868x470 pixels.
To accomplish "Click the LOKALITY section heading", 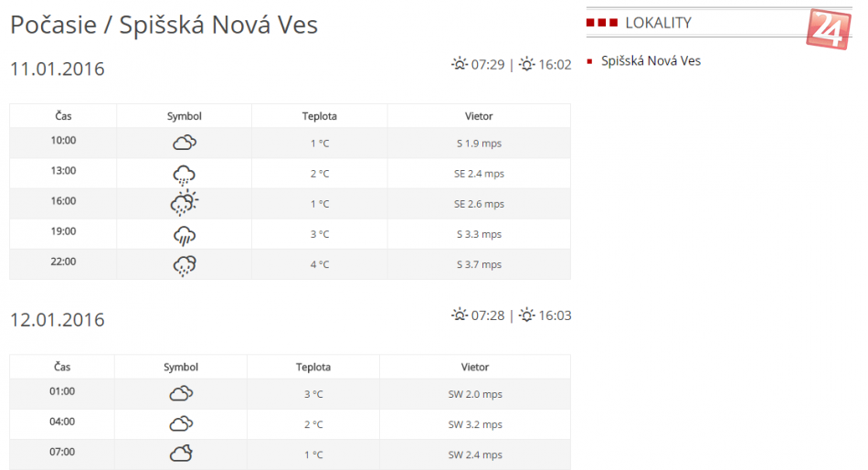I will point(658,23).
